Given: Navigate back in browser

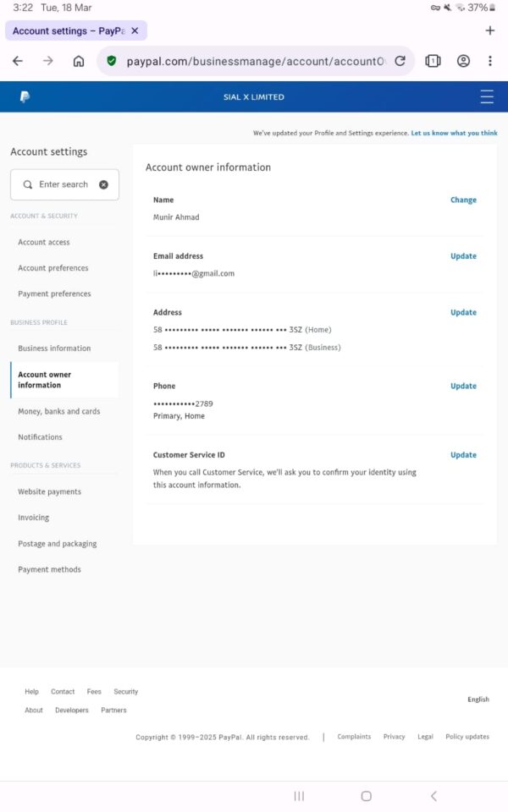Looking at the screenshot, I should pos(18,61).
